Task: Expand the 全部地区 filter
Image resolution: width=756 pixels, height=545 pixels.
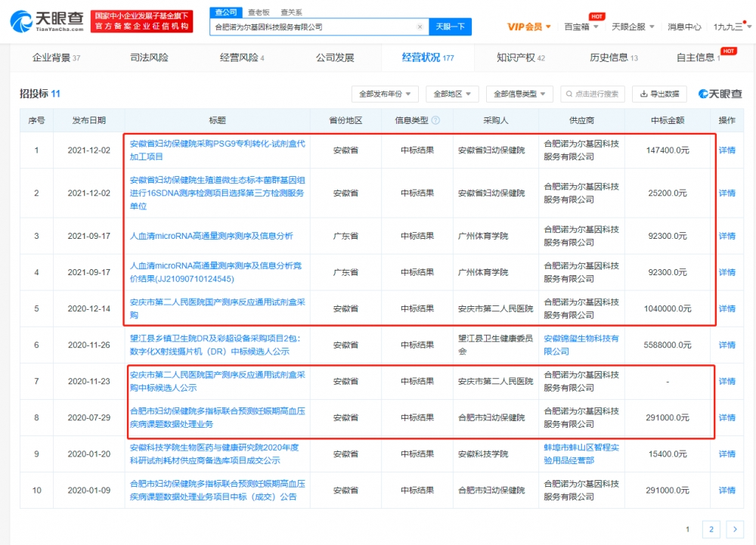Action: tap(452, 94)
